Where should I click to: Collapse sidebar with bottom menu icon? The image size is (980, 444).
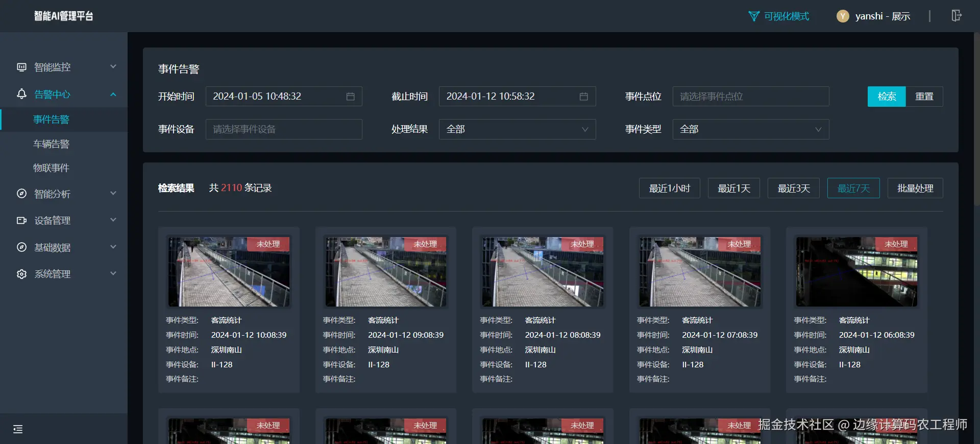[x=18, y=429]
